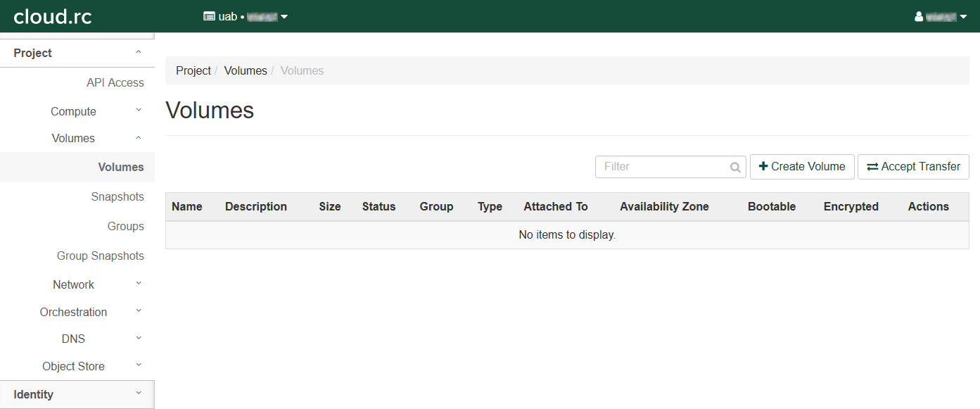980x409 pixels.
Task: Click the project list icon beside uab
Action: point(209,17)
